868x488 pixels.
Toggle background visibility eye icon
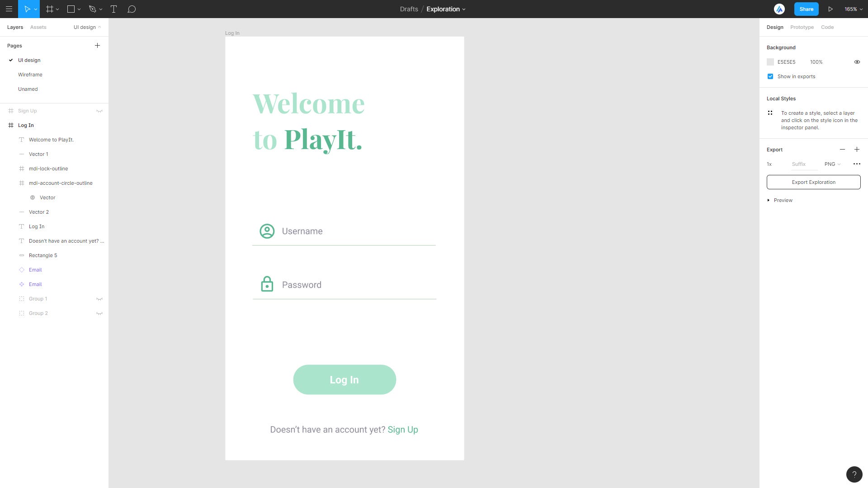pos(857,62)
